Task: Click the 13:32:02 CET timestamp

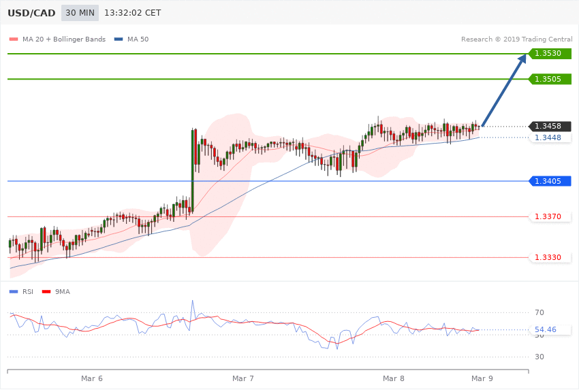Action: (133, 13)
